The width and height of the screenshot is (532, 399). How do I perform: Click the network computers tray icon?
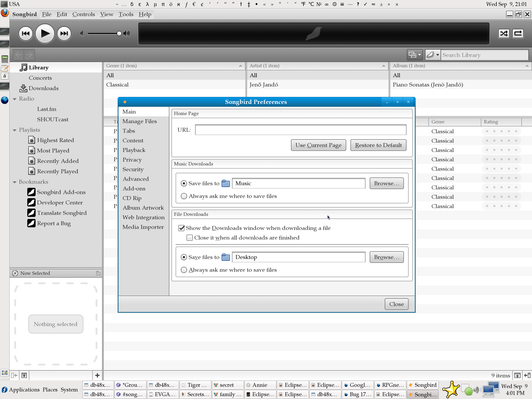490,390
